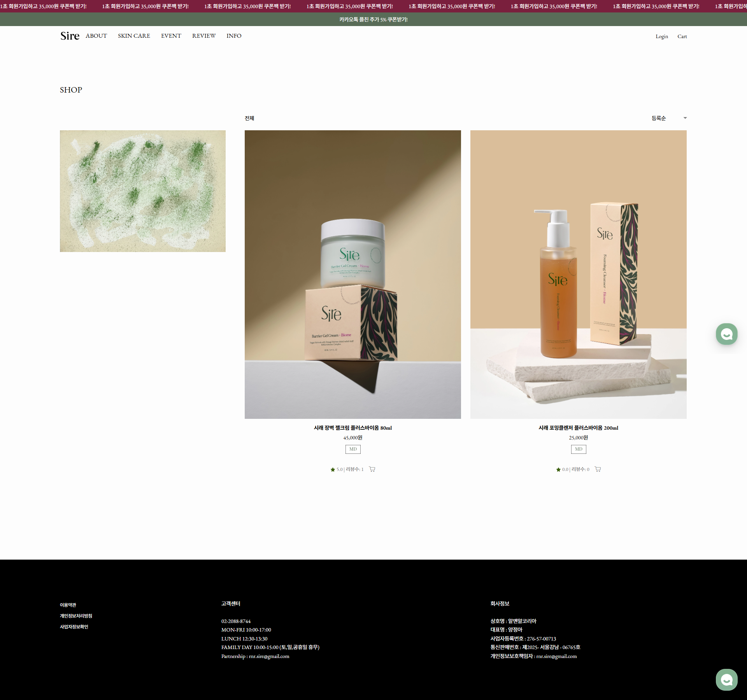This screenshot has width=747, height=700.
Task: Open 개인정보처리방침 privacy policy link
Action: 76,616
